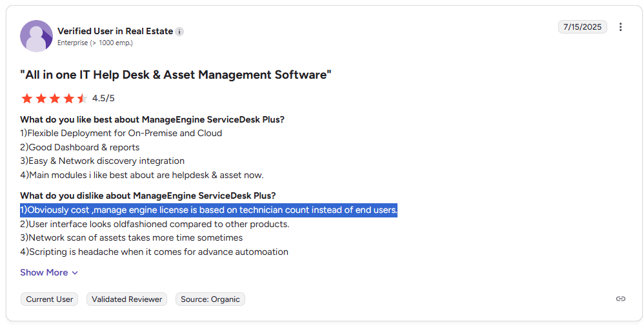This screenshot has width=644, height=331.
Task: Click the 'What do you dislike' heading
Action: (148, 196)
